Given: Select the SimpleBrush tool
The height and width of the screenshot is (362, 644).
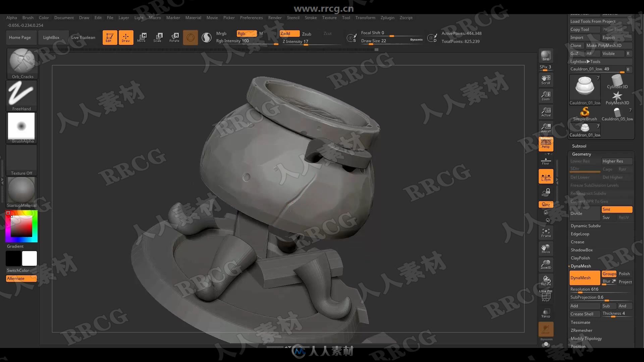Looking at the screenshot, I should (585, 114).
